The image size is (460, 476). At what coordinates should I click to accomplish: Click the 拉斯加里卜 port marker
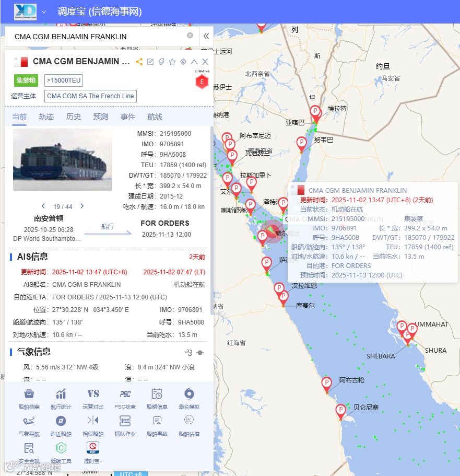click(251, 184)
